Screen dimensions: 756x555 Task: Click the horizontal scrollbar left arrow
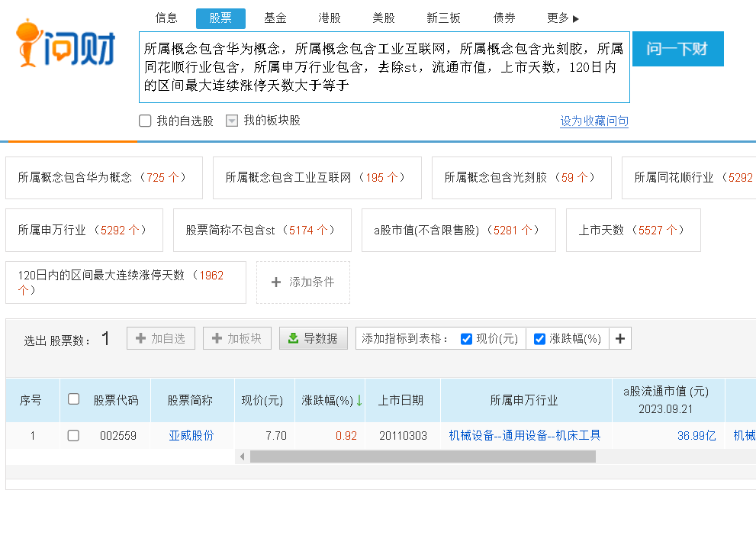[242, 457]
